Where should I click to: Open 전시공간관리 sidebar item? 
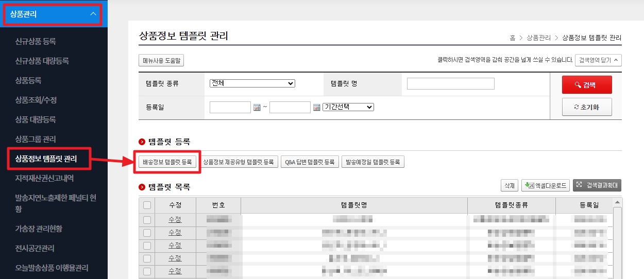coord(35,248)
